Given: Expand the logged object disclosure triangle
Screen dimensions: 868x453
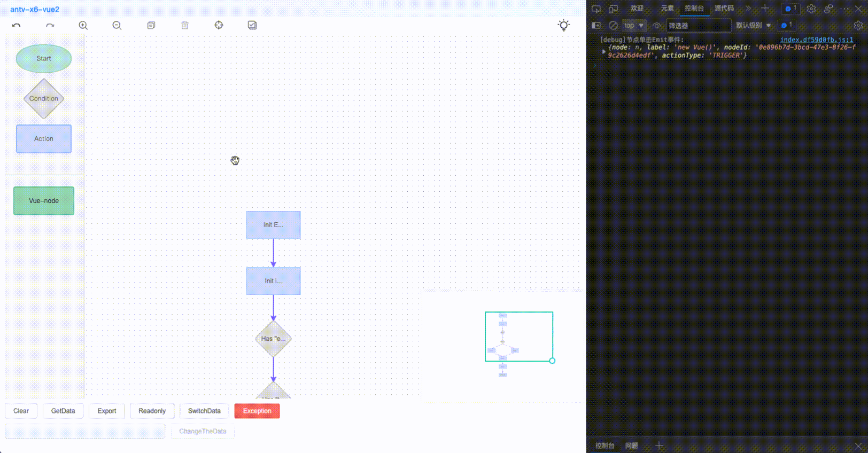Looking at the screenshot, I should coord(604,51).
